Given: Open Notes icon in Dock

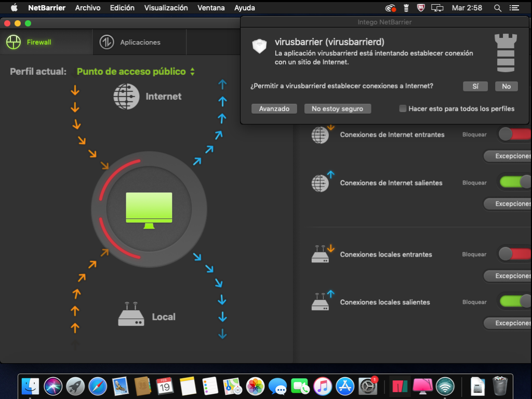Looking at the screenshot, I should pos(188,386).
